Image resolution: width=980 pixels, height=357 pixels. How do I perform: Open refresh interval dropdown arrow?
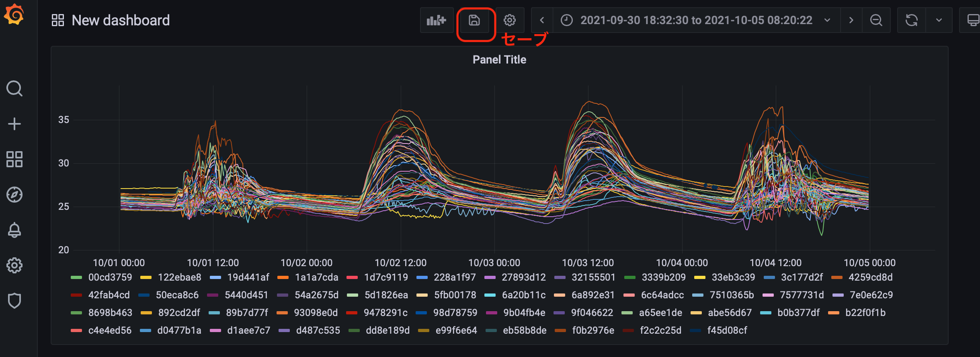point(939,20)
